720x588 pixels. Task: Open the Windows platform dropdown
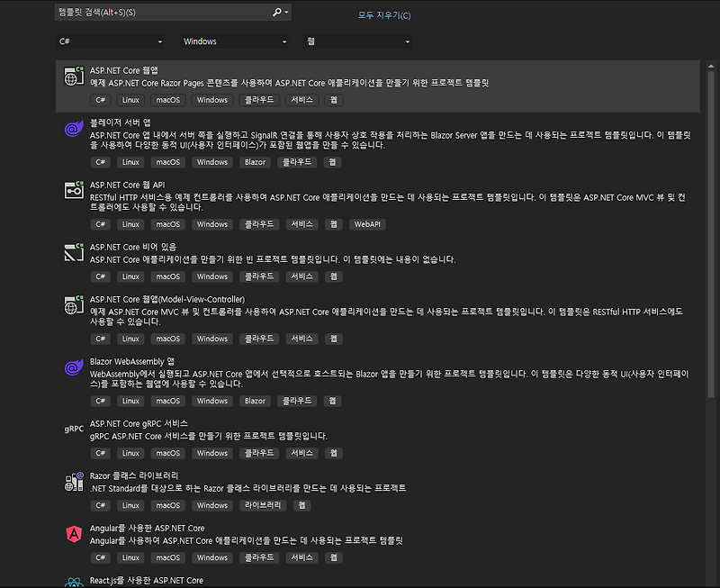234,41
